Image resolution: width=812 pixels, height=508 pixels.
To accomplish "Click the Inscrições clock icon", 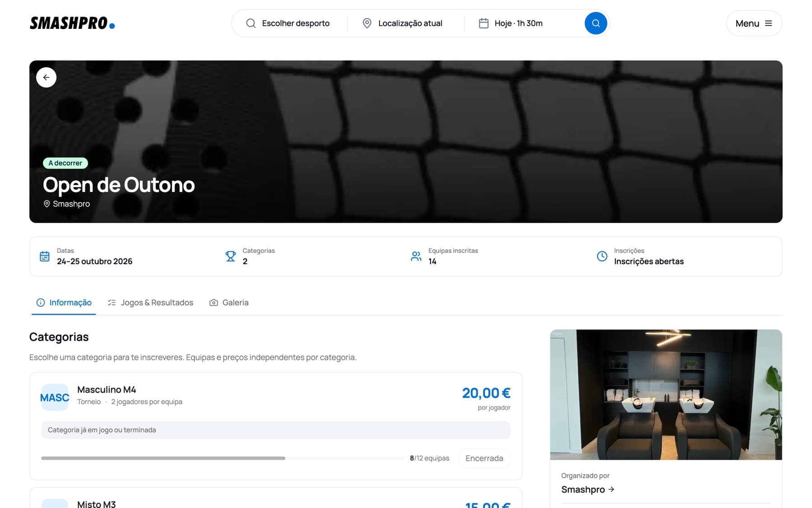I will 602,256.
